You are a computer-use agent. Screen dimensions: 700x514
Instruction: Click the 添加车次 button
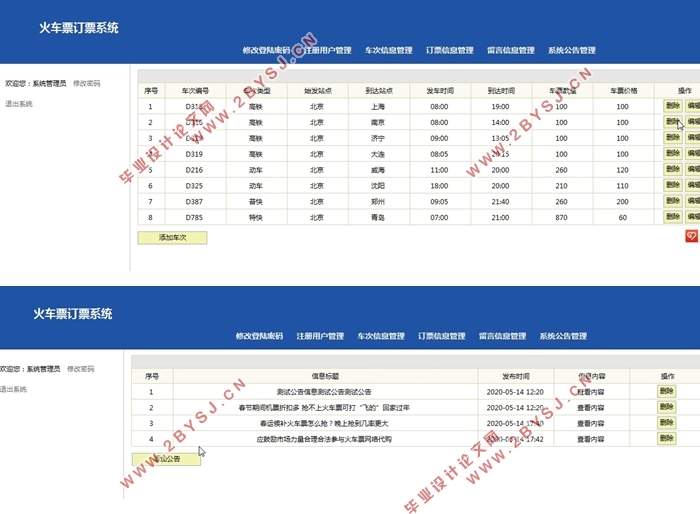click(x=172, y=238)
